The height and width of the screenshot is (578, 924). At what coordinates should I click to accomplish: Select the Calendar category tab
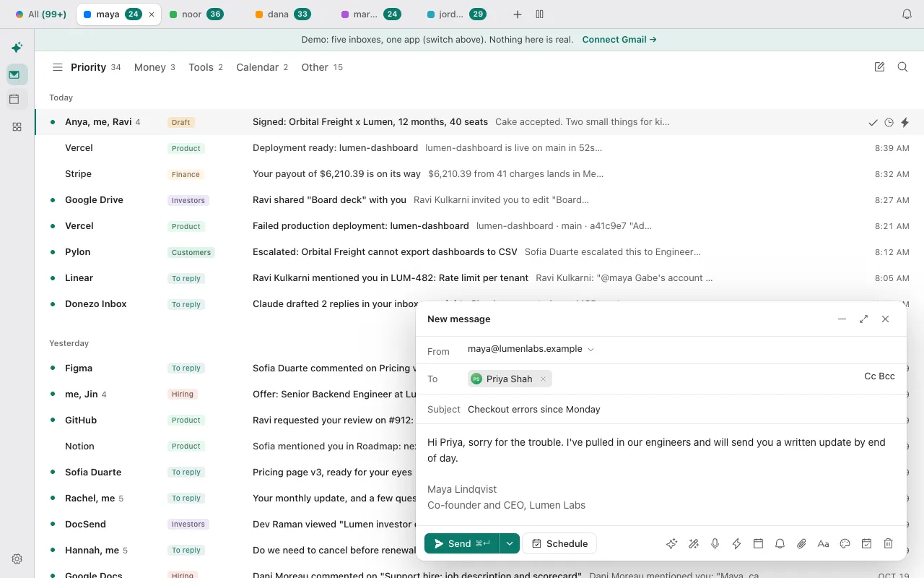pyautogui.click(x=262, y=67)
